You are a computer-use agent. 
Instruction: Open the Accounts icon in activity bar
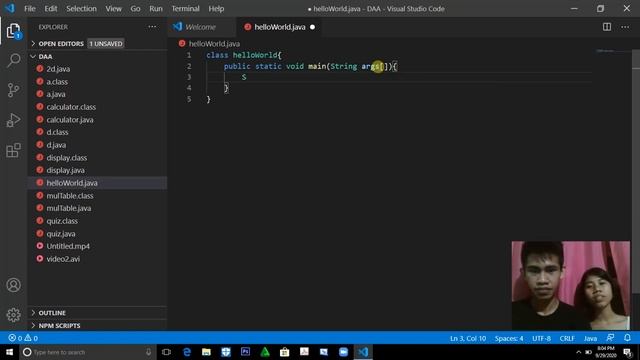(x=13, y=285)
